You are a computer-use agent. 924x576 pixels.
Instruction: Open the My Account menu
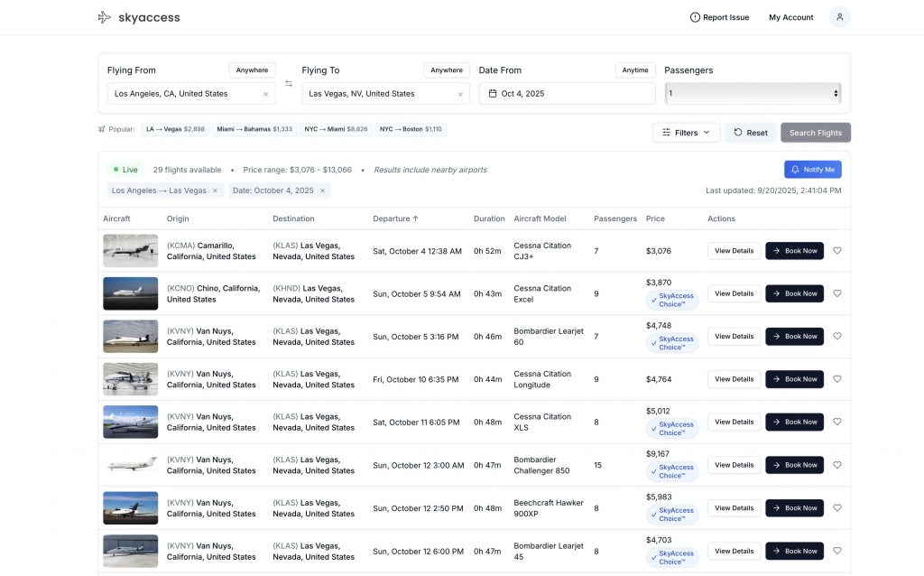(790, 18)
